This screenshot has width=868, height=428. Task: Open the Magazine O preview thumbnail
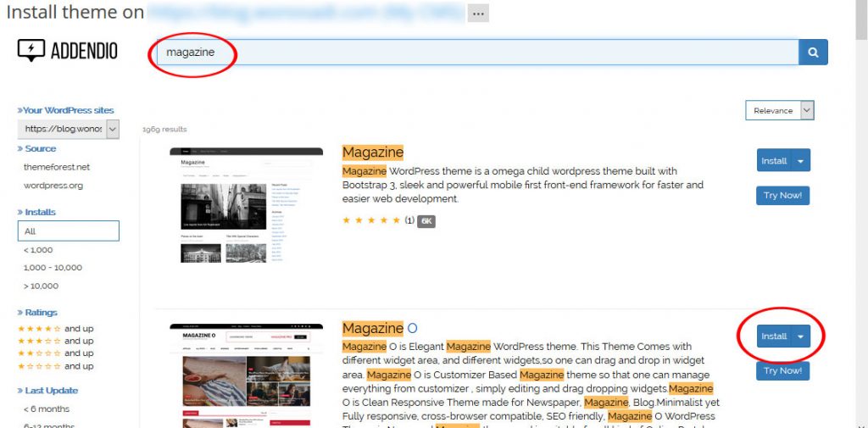pyautogui.click(x=247, y=375)
